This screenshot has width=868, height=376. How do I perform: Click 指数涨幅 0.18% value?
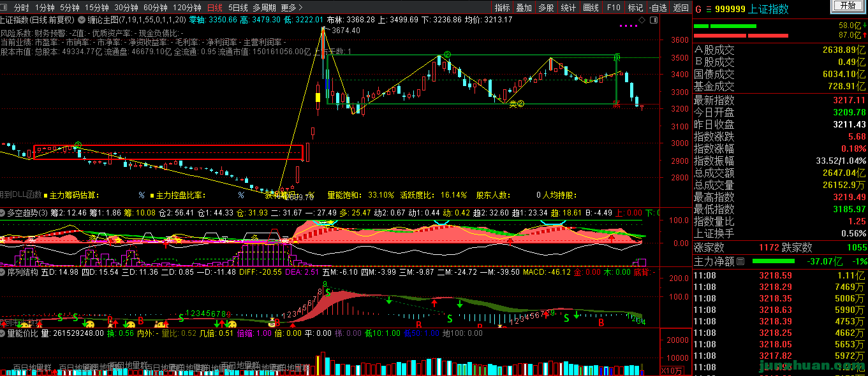pyautogui.click(x=853, y=148)
